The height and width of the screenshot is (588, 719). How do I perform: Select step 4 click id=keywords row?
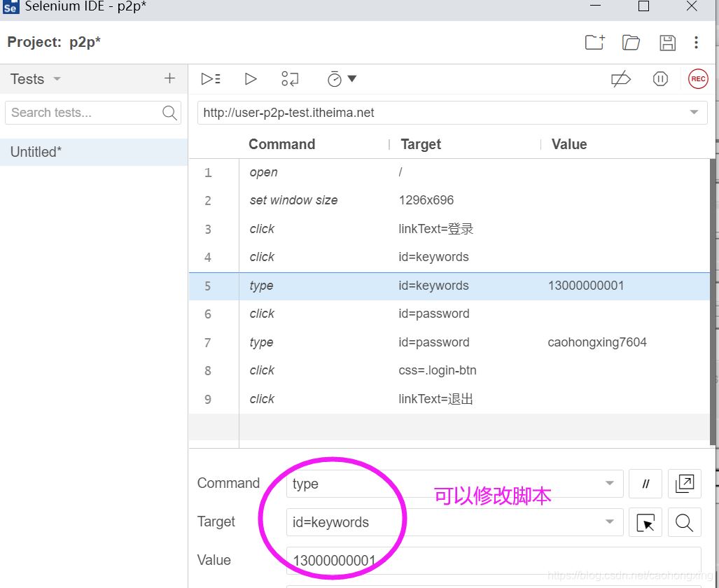point(449,257)
